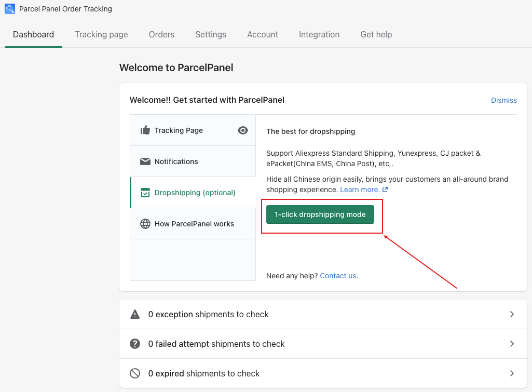Select the Dropshipping (optional) setup step
Viewport: 532px width, 392px height.
(x=193, y=193)
